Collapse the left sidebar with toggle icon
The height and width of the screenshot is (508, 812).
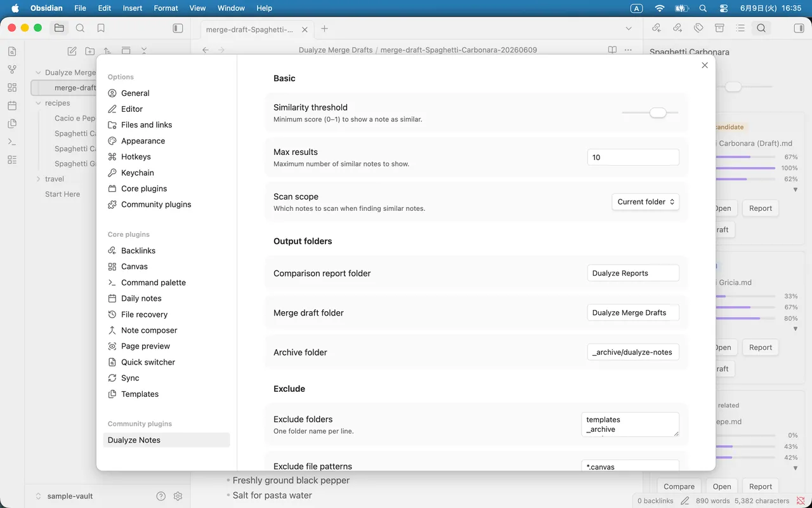tap(178, 28)
